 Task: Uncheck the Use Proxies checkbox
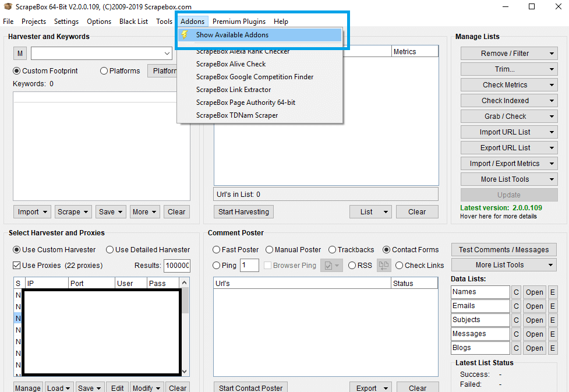pyautogui.click(x=17, y=266)
